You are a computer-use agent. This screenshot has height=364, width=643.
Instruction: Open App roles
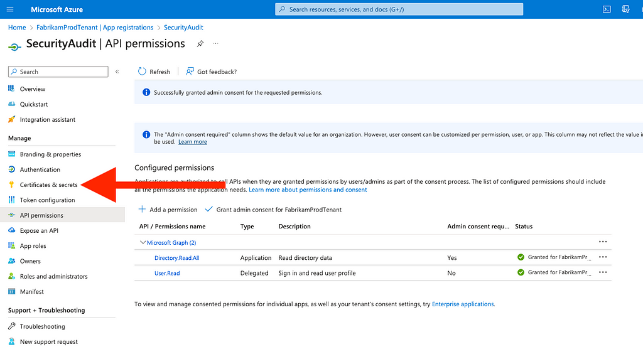pyautogui.click(x=33, y=246)
